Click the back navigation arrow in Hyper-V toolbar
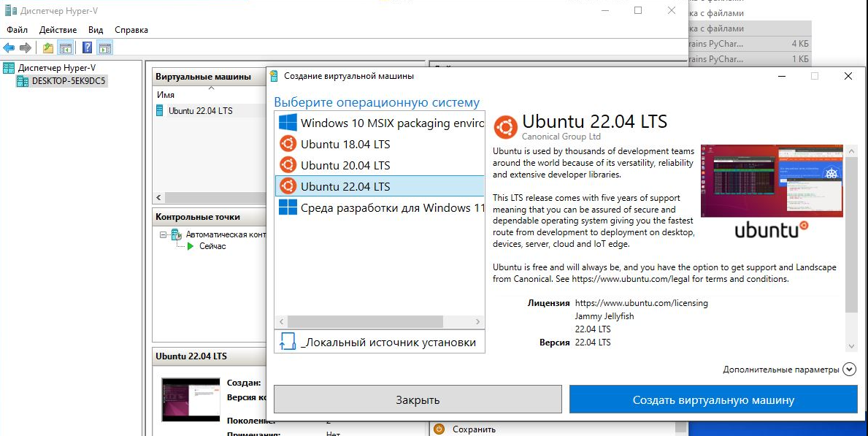 (x=10, y=46)
